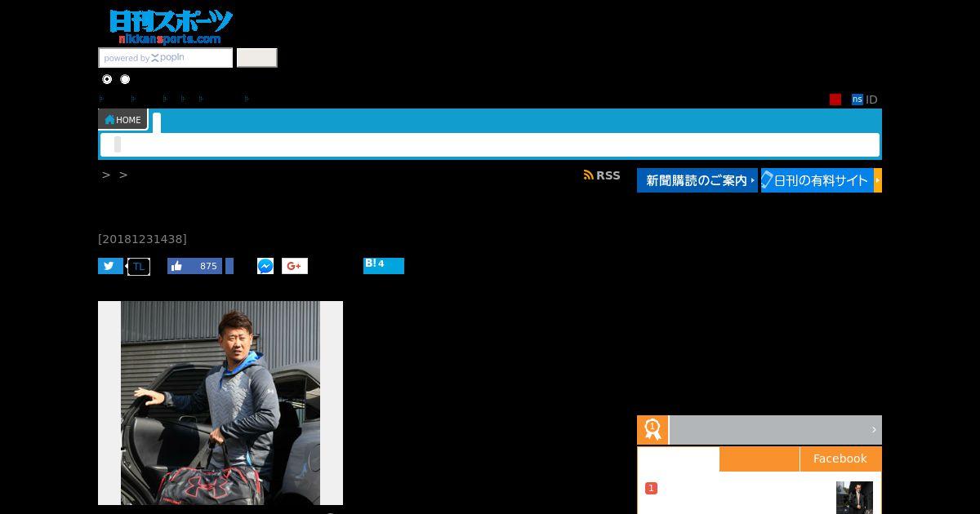
Task: Click the TL timeline button
Action: point(139,267)
